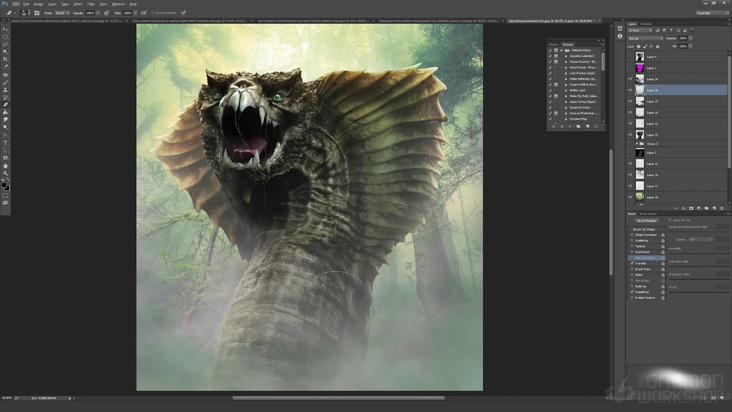Screen dimensions: 732x412
Task: Hide the green thumbnail layer via its eye
Action: (x=630, y=197)
